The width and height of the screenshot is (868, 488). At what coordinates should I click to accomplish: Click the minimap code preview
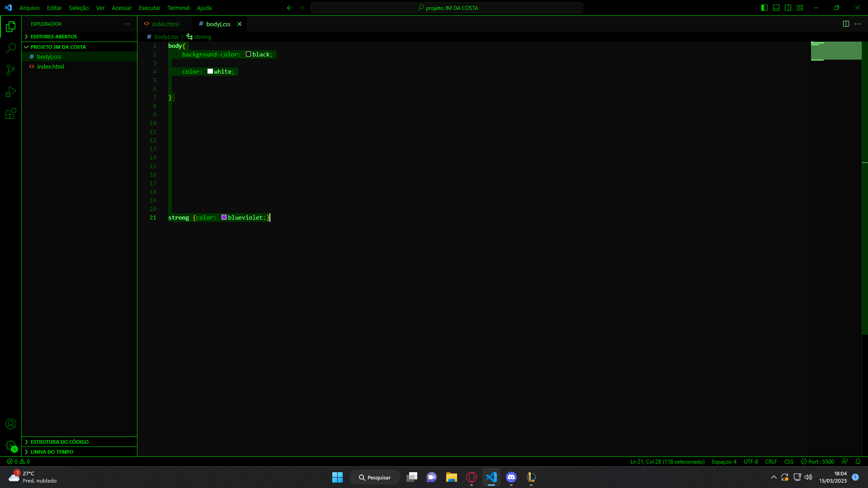click(836, 51)
